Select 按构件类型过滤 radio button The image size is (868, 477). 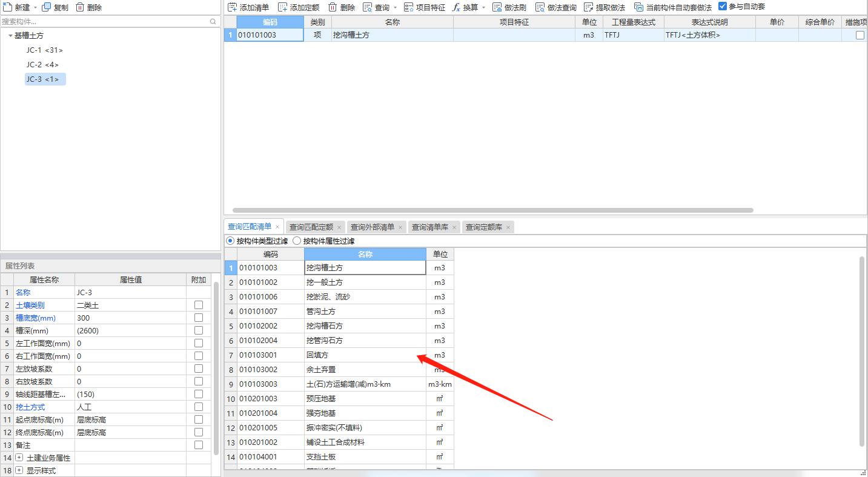(230, 241)
